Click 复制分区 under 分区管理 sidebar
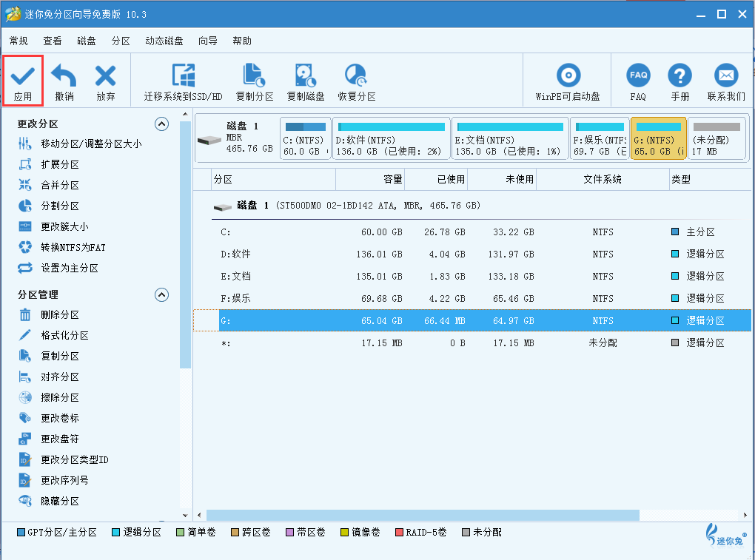755x560 pixels. click(x=49, y=356)
